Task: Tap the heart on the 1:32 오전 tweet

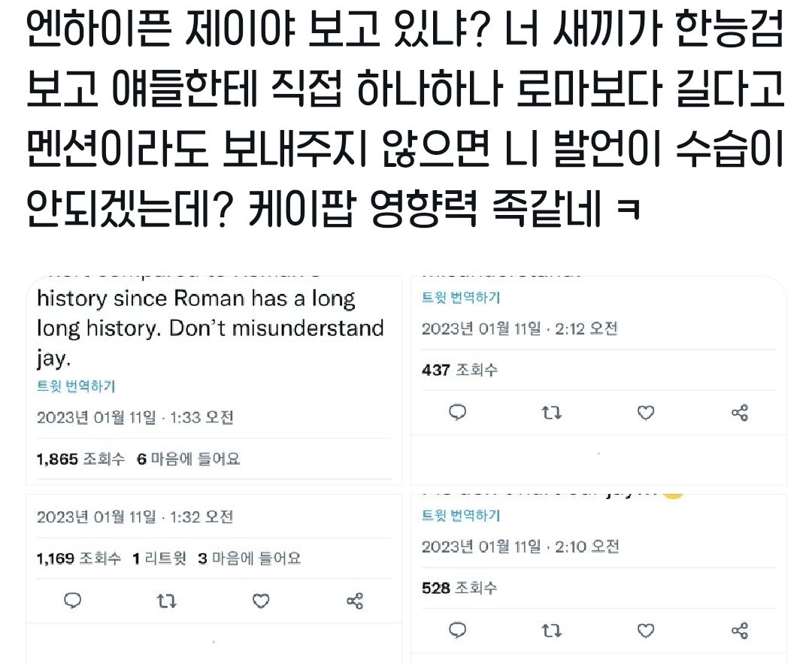Action: (261, 601)
